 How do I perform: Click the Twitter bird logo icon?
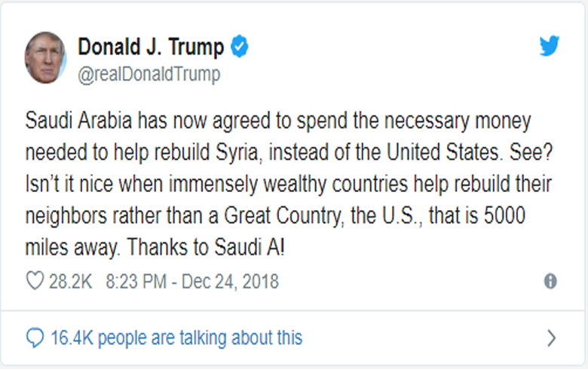click(x=550, y=46)
